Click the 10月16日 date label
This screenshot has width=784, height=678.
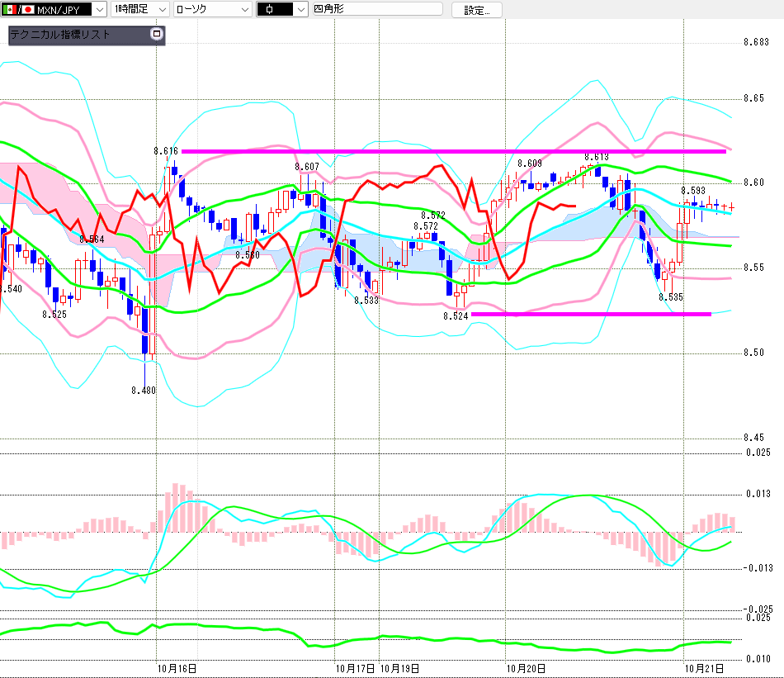177,668
